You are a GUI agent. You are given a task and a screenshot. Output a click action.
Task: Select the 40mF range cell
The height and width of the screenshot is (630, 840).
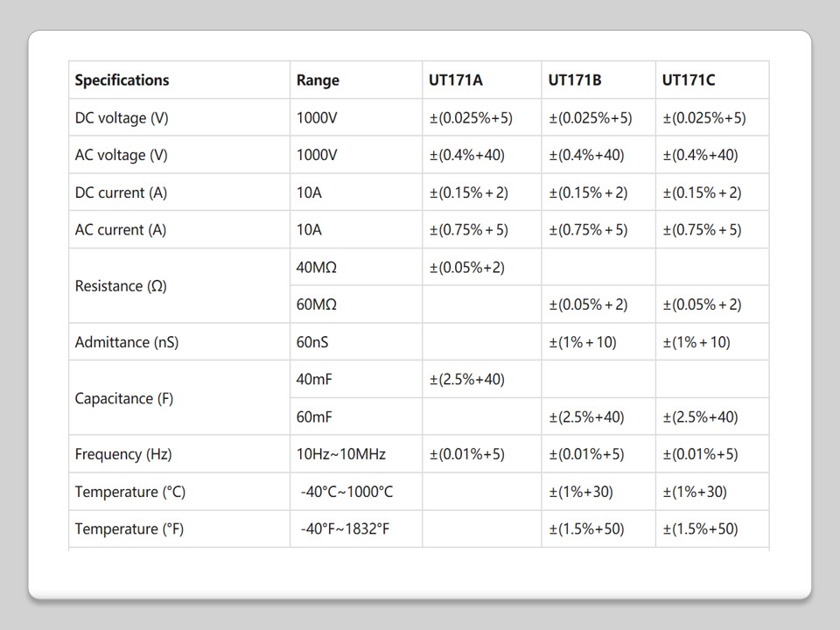[314, 380]
